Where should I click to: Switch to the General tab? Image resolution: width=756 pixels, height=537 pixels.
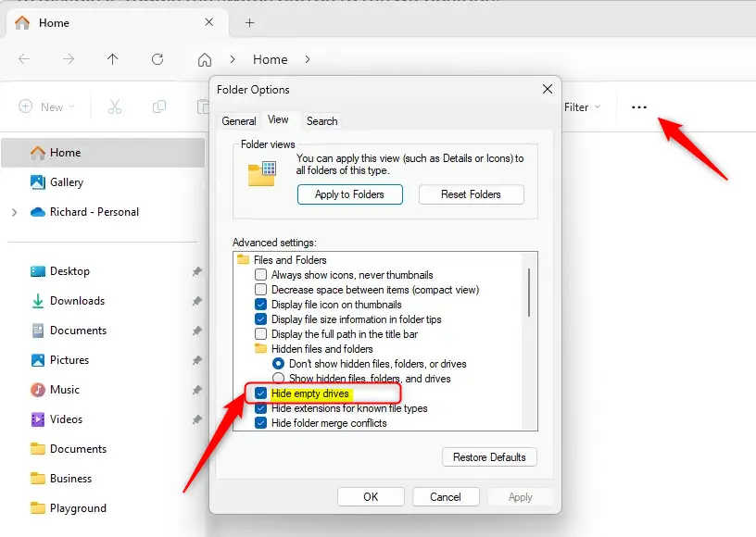pos(239,121)
